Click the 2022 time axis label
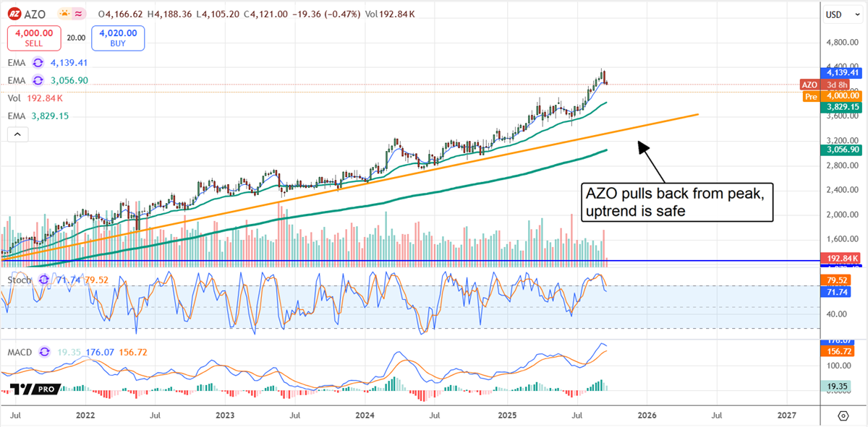This screenshot has width=868, height=427. point(85,416)
